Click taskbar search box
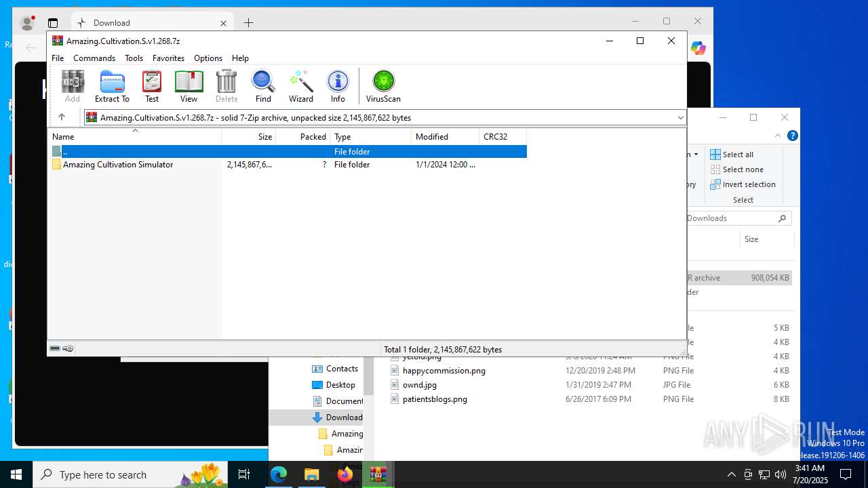Image resolution: width=868 pixels, height=488 pixels. click(x=131, y=474)
